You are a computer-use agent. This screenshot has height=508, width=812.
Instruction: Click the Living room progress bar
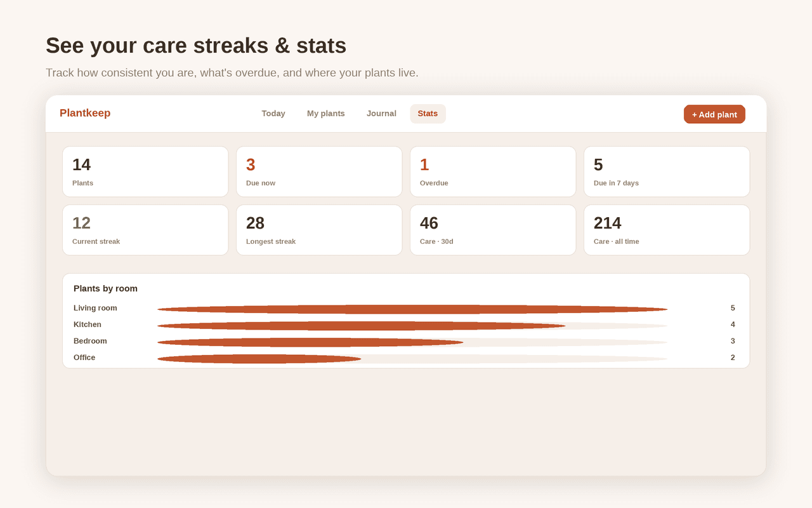412,309
